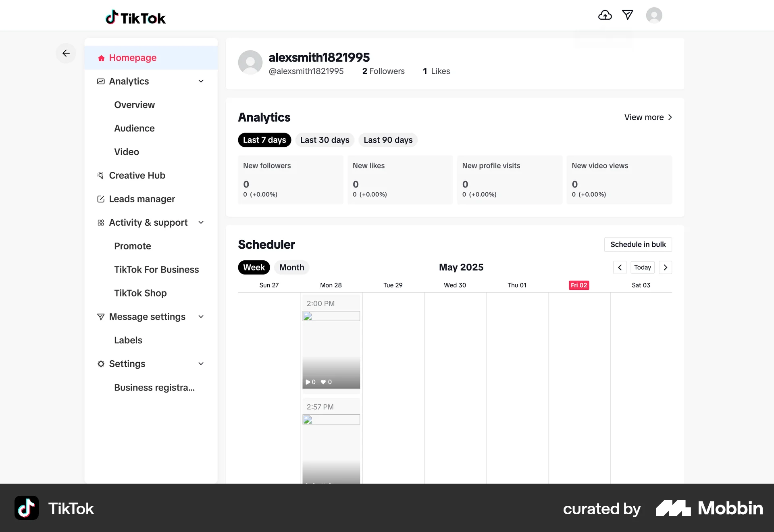Open the Audience analytics page

tap(134, 128)
